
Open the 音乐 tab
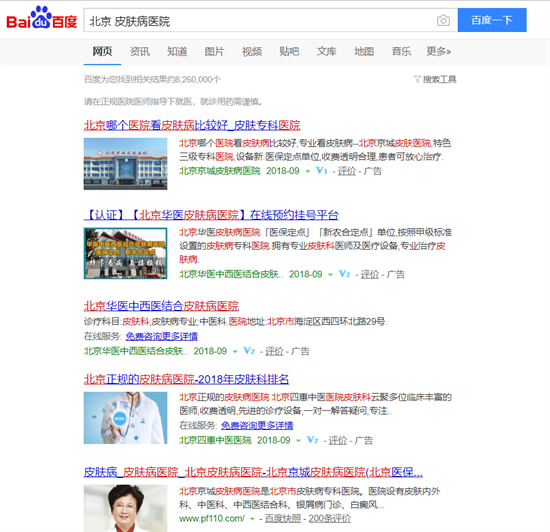tap(401, 52)
